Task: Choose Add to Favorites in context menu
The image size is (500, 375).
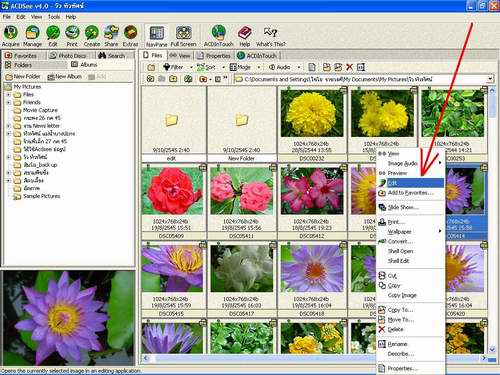Action: pyautogui.click(x=411, y=193)
